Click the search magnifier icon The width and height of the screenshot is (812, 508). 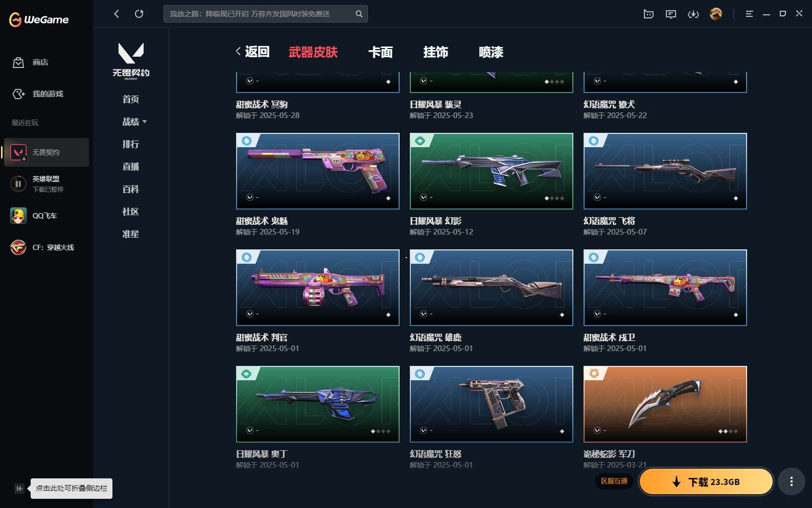[x=359, y=14]
